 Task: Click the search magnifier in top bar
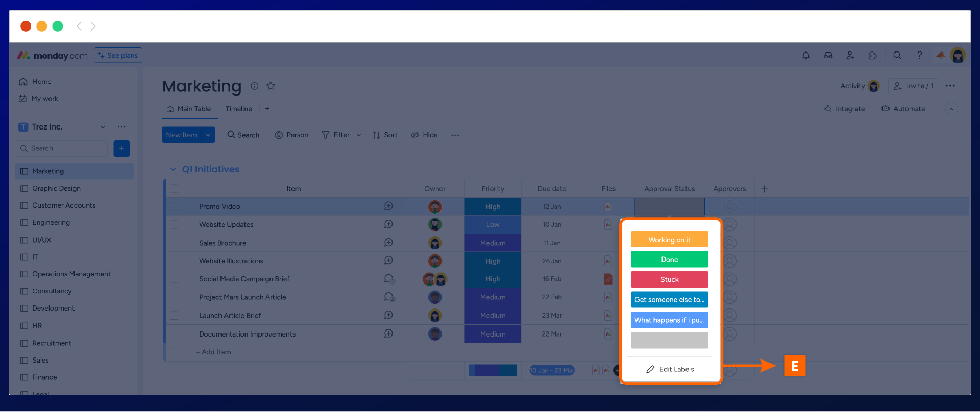click(x=897, y=56)
